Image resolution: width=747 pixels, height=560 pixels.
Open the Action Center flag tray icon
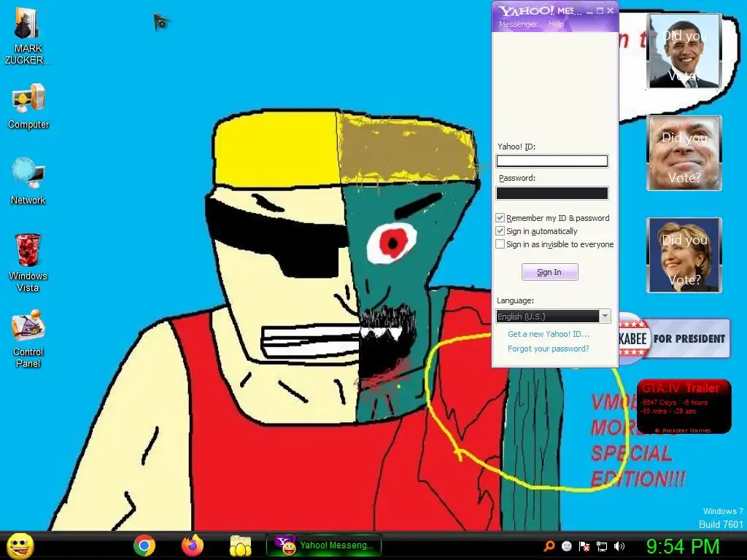click(584, 546)
